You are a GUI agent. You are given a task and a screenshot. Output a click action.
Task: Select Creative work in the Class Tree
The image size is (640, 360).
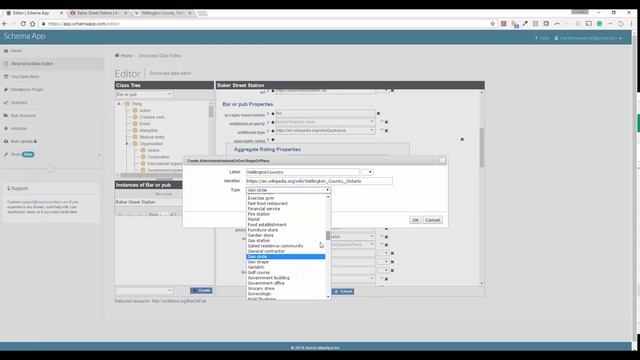pyautogui.click(x=152, y=117)
